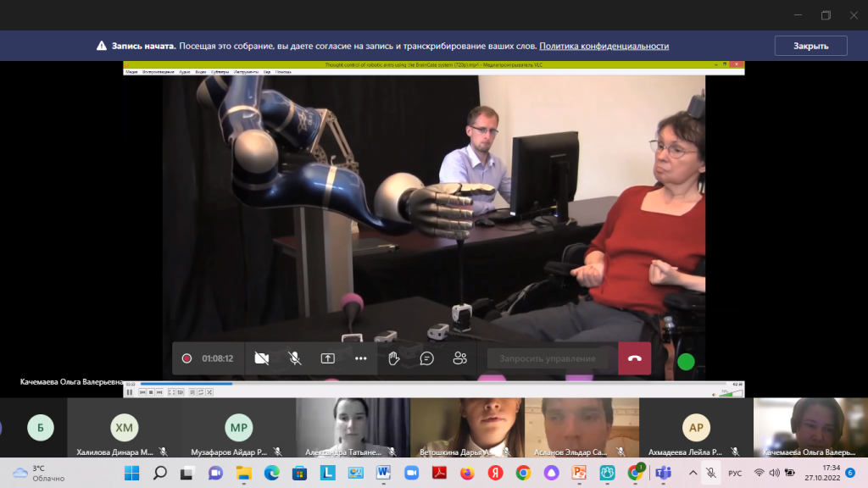Click the warning triangle icon in banner
Screen dimensions: 868x488
(102, 46)
